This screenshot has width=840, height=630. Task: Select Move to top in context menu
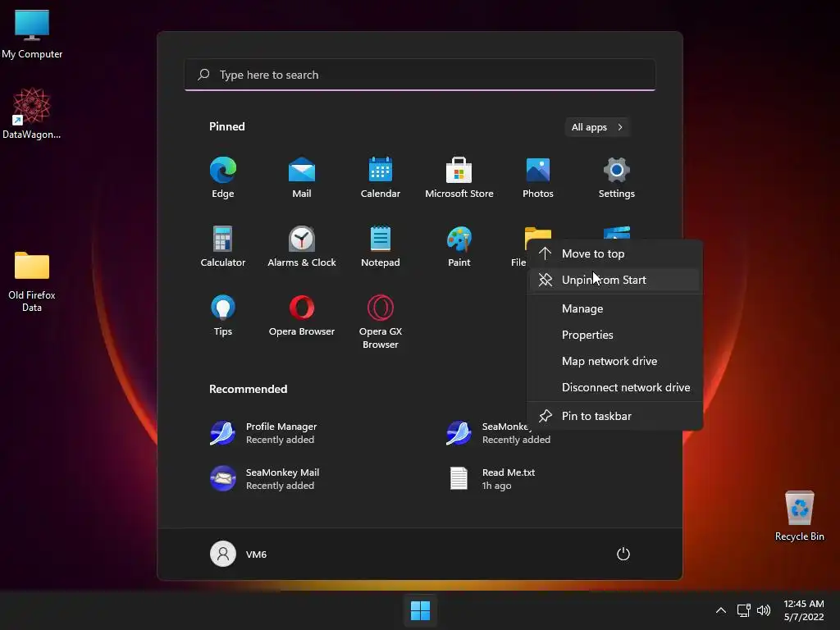click(x=615, y=253)
